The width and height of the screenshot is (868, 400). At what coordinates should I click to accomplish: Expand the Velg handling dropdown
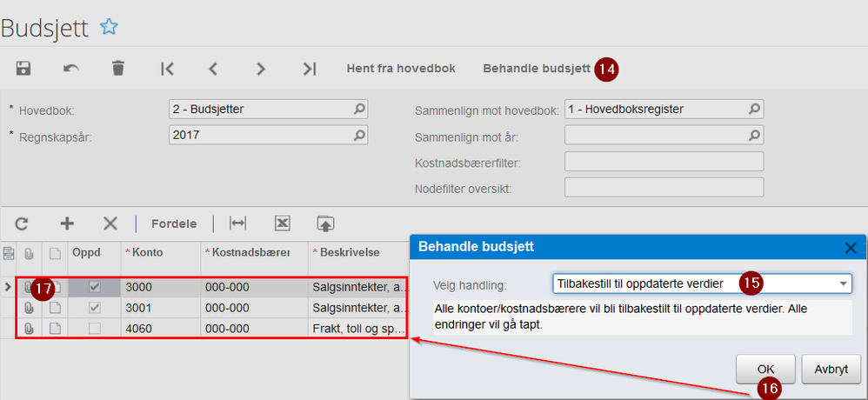coord(843,283)
